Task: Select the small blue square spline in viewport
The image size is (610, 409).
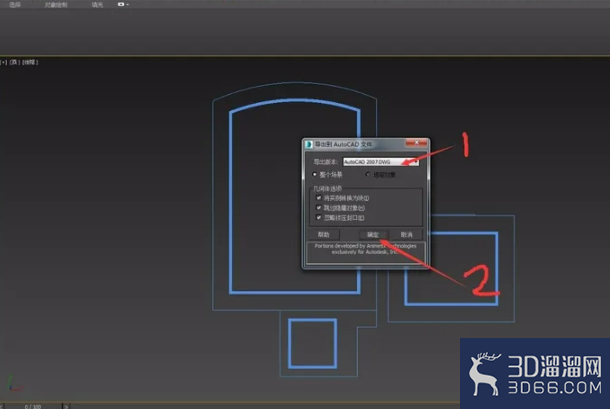Action: coord(312,320)
